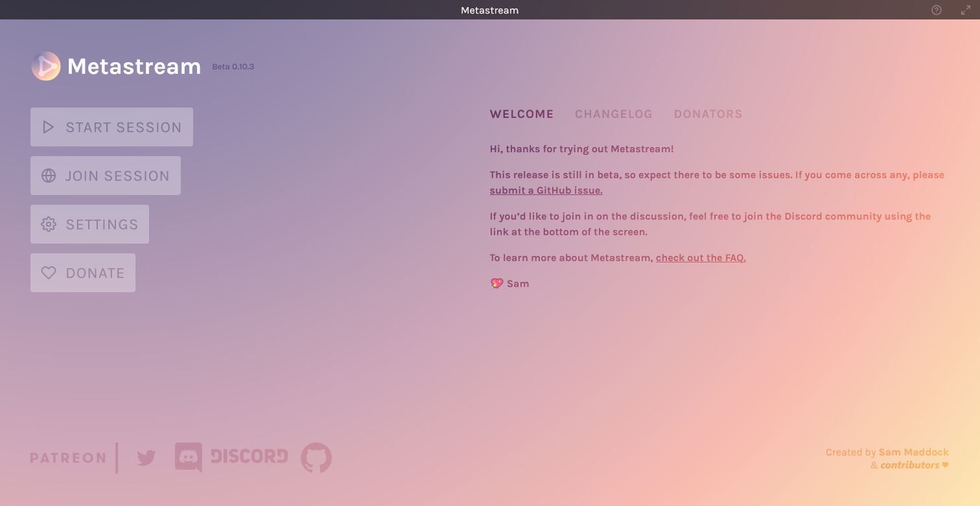The image size is (980, 506).
Task: Open the check out the FAQ link
Action: tap(701, 258)
